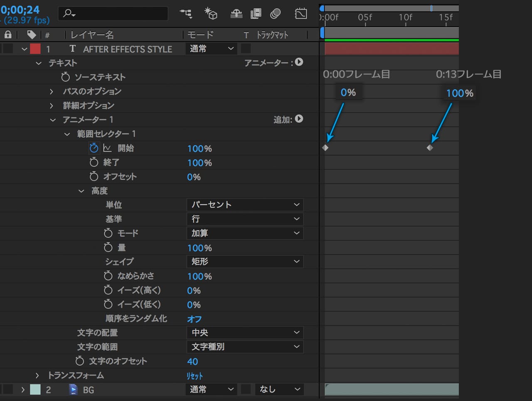Click the red label color of layer 1
The width and height of the screenshot is (532, 401).
click(x=35, y=49)
